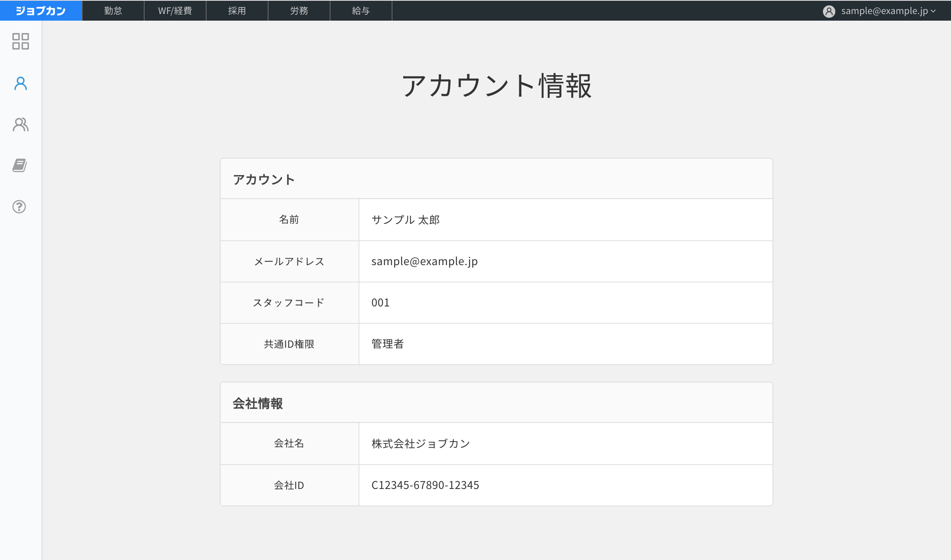Click the 会社情報 section header
Image resolution: width=951 pixels, height=560 pixels.
pyautogui.click(x=258, y=403)
